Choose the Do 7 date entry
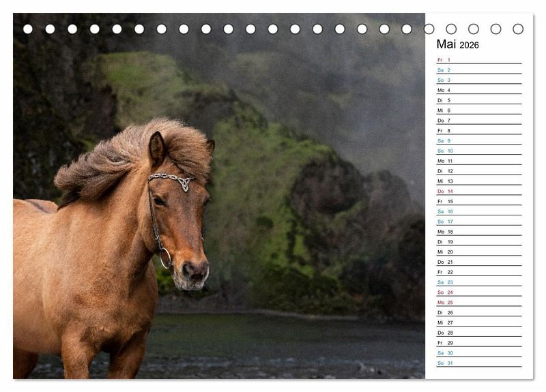Viewport: 546px width, 392px height. pyautogui.click(x=478, y=121)
